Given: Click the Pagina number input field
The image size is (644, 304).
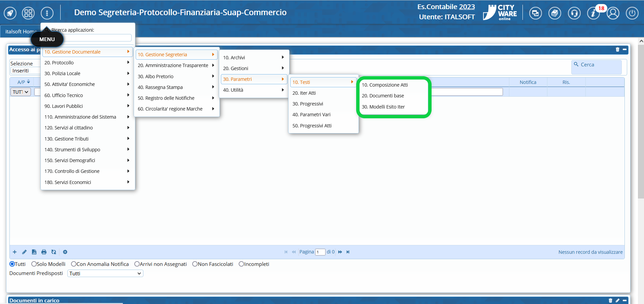Looking at the screenshot, I should tap(320, 252).
